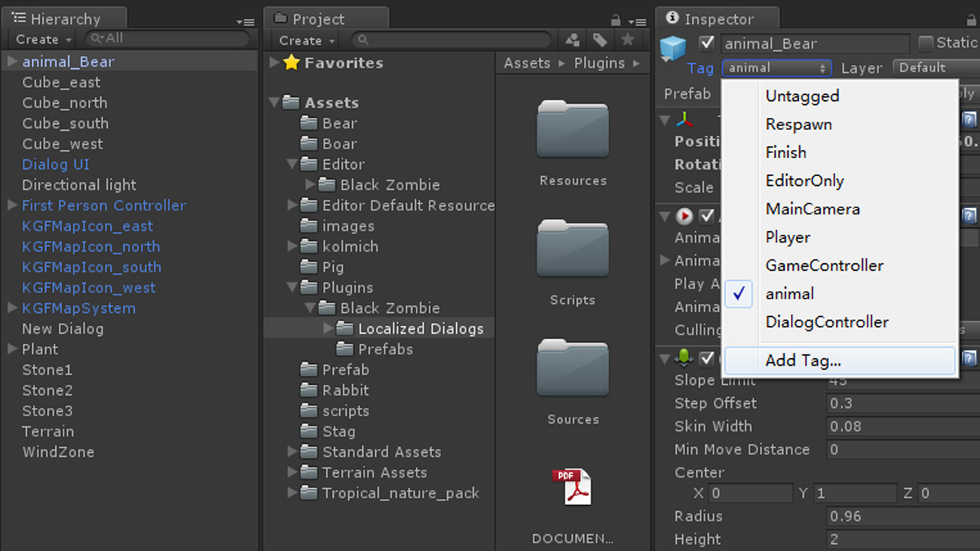Expand the animal_Bear hierarchy item
The width and height of the screenshot is (980, 551).
click(12, 62)
